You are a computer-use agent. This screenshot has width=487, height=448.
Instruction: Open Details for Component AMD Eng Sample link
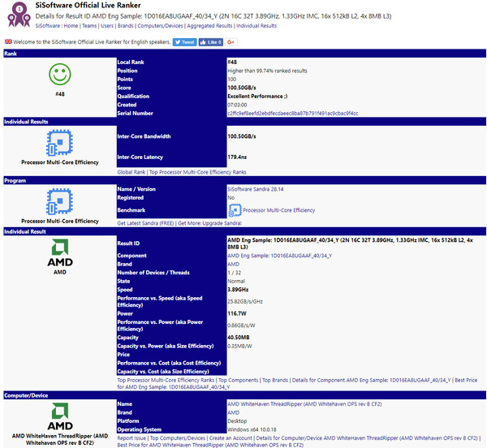click(371, 380)
